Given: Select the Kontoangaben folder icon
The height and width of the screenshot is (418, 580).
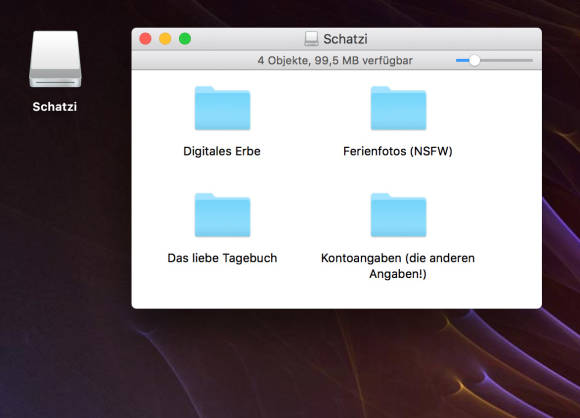Looking at the screenshot, I should pyautogui.click(x=398, y=215).
